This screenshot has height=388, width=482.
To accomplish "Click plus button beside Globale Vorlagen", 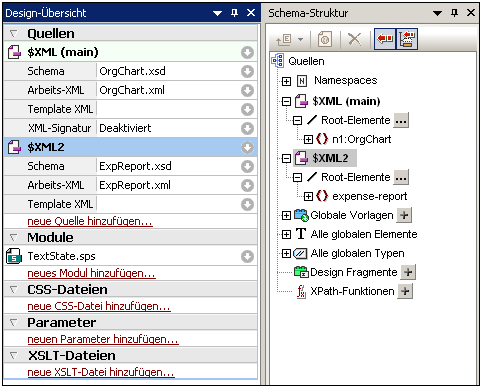I will [x=404, y=215].
